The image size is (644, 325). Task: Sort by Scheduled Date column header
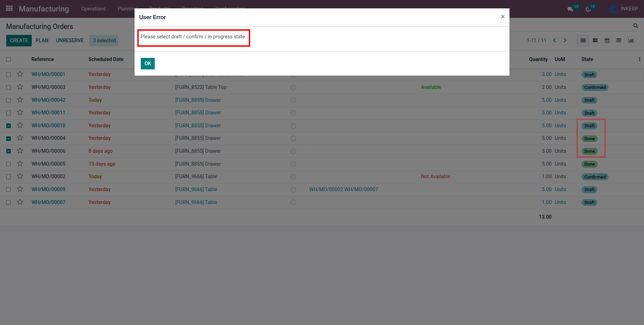point(106,59)
